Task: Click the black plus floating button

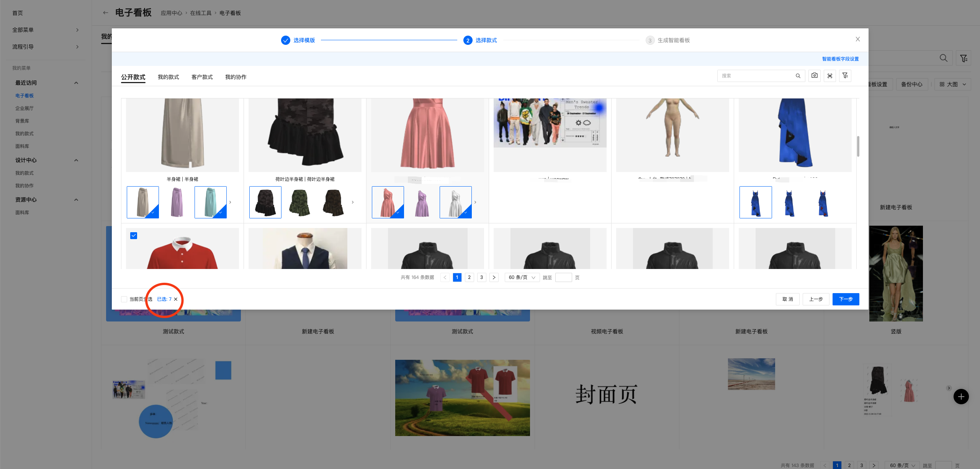Action: pos(961,397)
